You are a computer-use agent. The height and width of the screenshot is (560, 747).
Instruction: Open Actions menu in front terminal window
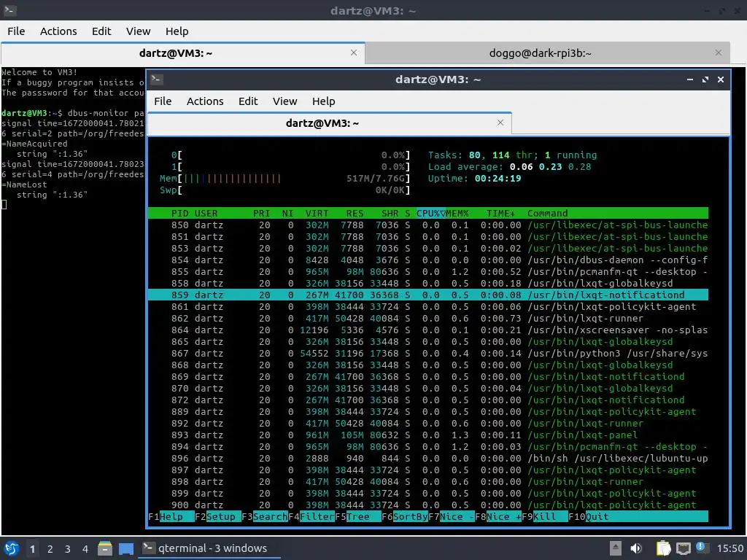pyautogui.click(x=205, y=101)
